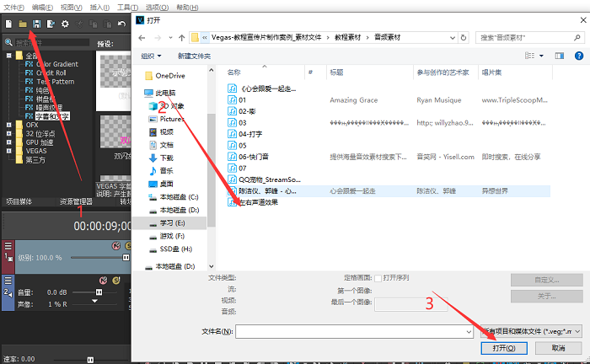Select OneDrive in the navigation pane
Image resolution: width=590 pixels, height=364 pixels.
click(x=165, y=76)
